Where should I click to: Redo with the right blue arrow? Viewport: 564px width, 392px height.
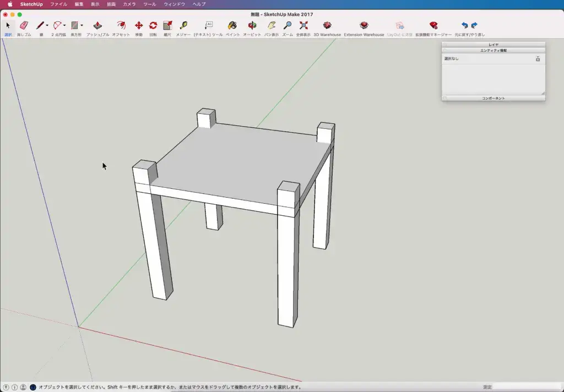tap(474, 25)
